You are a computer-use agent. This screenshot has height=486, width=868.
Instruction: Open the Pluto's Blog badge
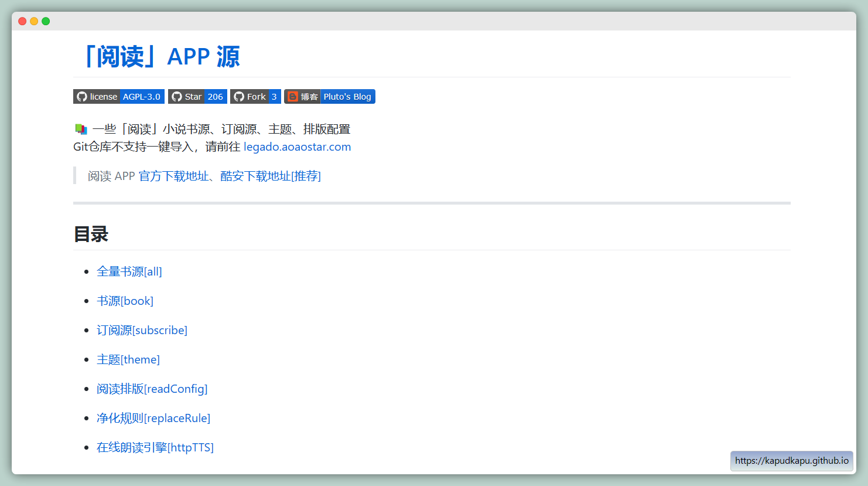(x=329, y=97)
